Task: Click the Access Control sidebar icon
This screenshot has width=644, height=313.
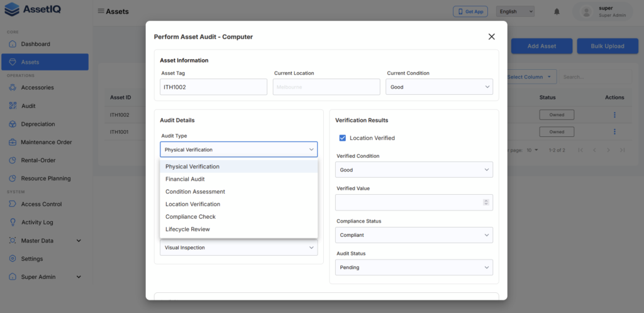Action: 13,204
